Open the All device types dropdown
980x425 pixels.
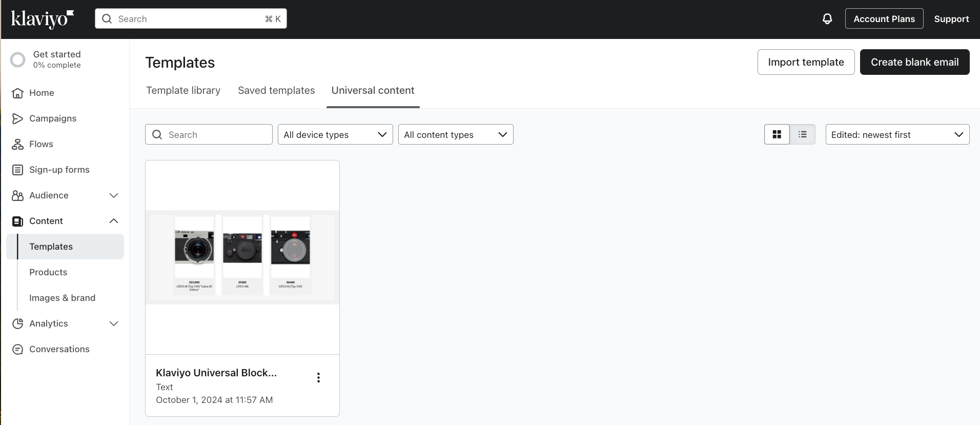pyautogui.click(x=335, y=134)
